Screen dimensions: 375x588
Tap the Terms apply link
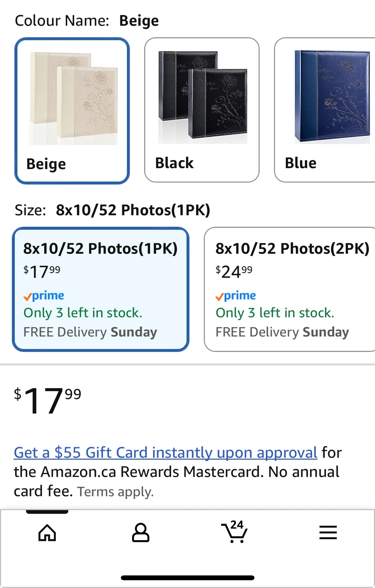115,492
